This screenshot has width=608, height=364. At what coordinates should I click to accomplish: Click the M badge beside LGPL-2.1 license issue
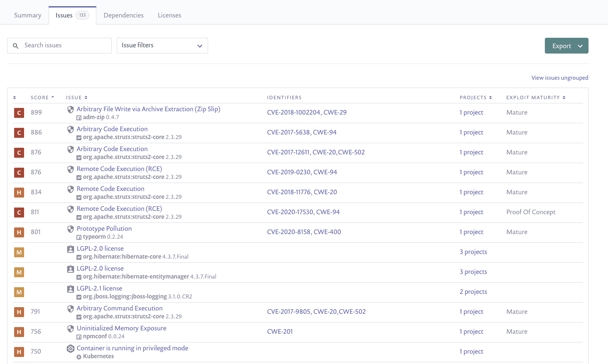[19, 292]
